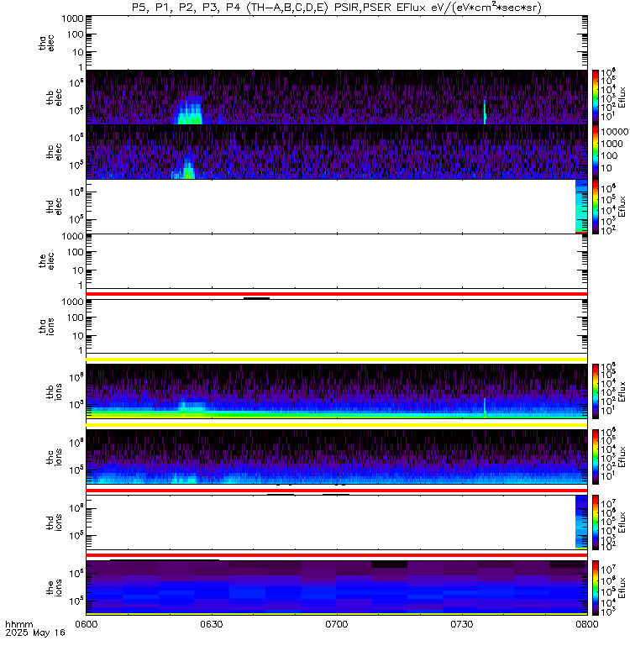The height and width of the screenshot is (672, 630).
Task: Click the thc ions color scale bar
Action: pos(596,457)
